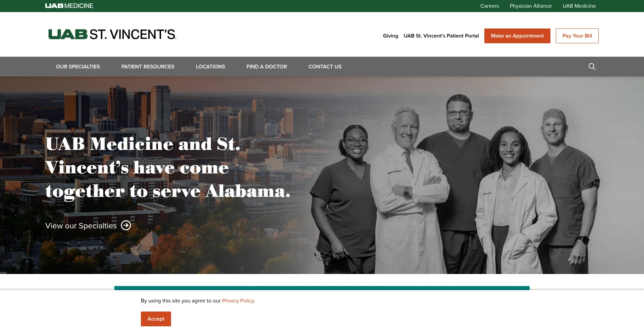Click the Make an Appointment button
644x333 pixels.
click(x=517, y=36)
